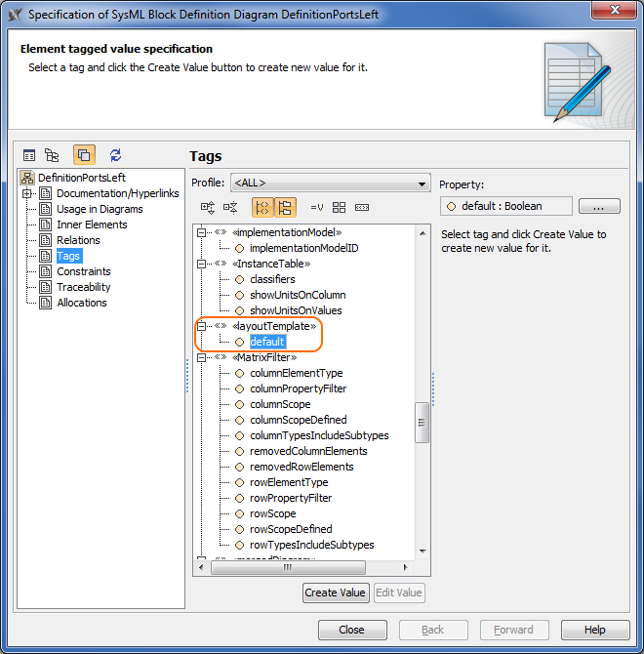The height and width of the screenshot is (654, 644).
Task: Select the removedRowElements tag
Action: point(302,467)
